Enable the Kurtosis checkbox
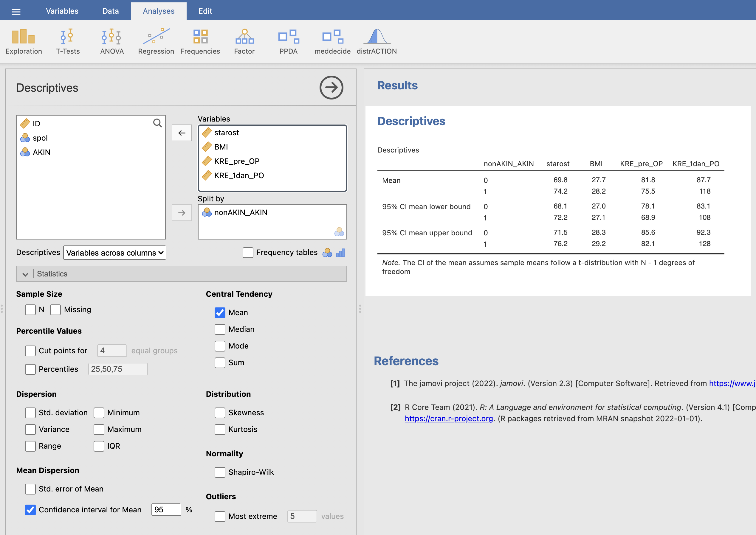Screen dimensions: 756x535 (220, 429)
